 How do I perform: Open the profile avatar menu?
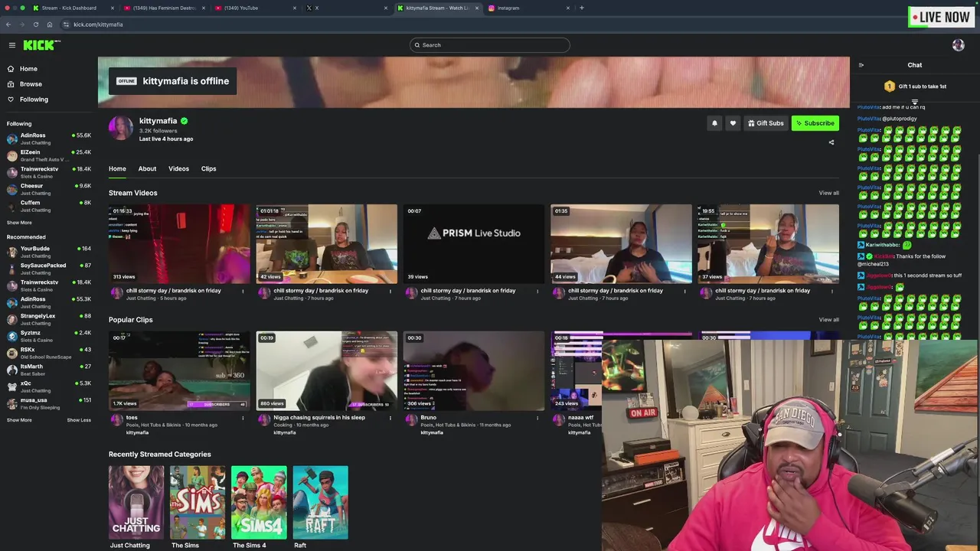958,45
